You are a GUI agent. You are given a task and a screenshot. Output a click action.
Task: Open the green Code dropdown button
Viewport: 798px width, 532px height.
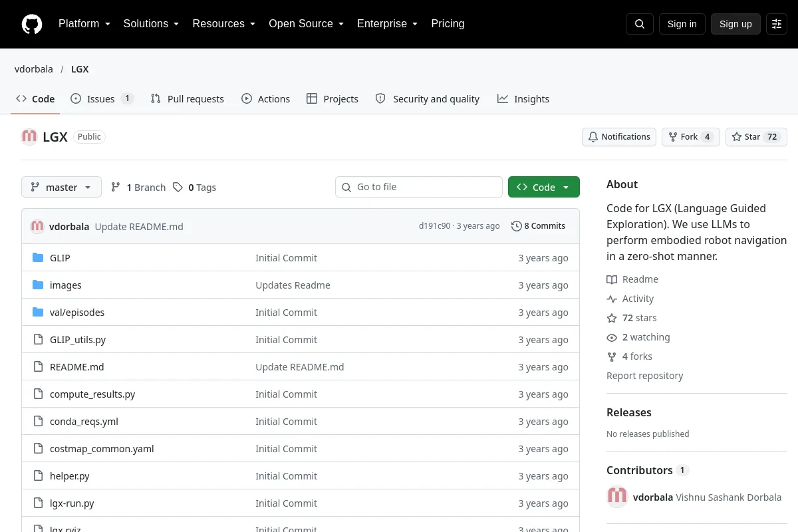pos(544,187)
